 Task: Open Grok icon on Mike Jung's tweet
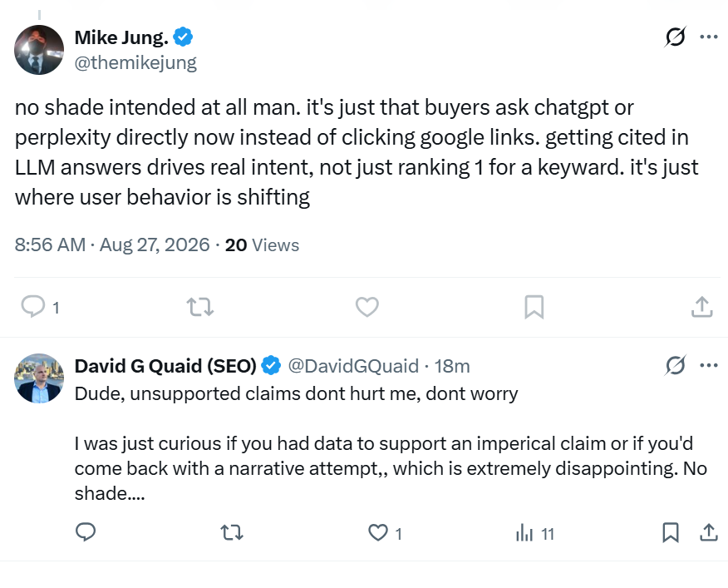pyautogui.click(x=675, y=37)
